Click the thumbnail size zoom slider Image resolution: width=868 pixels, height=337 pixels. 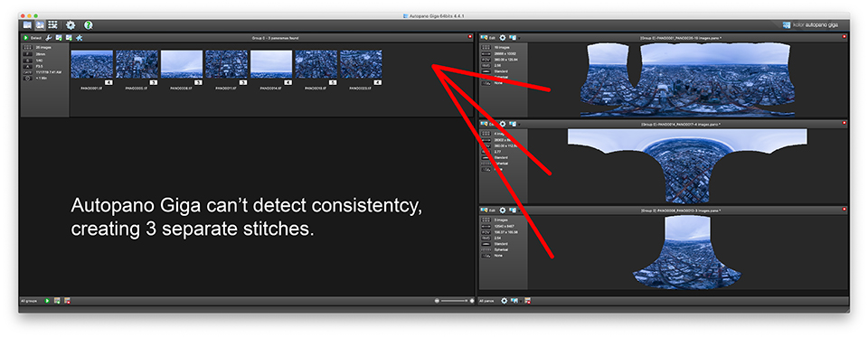pyautogui.click(x=454, y=301)
